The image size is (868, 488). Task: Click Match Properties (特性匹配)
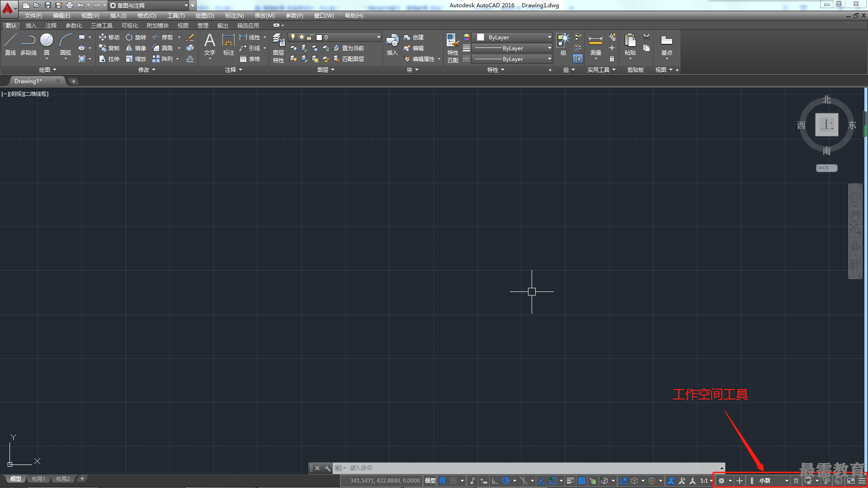coord(453,48)
